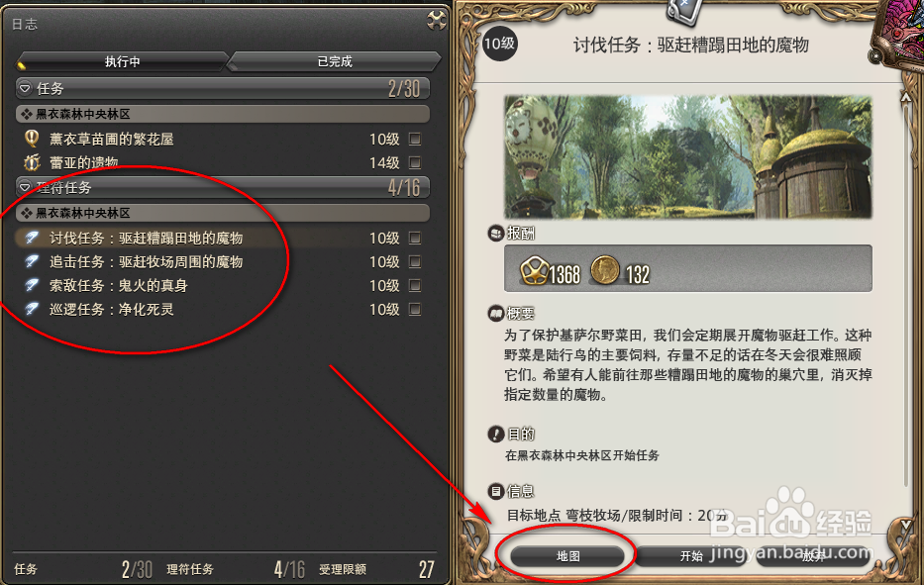The image size is (924, 585).
Task: Collapse the 理符任务 section arrow
Action: click(25, 187)
